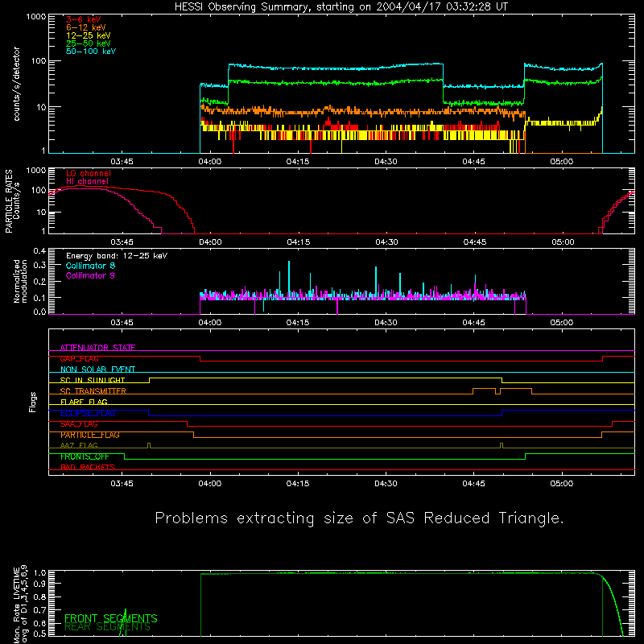Image resolution: width=644 pixels, height=644 pixels.
Task: Click the NON_SOLAR_EVENT flag label
Action: click(x=97, y=369)
